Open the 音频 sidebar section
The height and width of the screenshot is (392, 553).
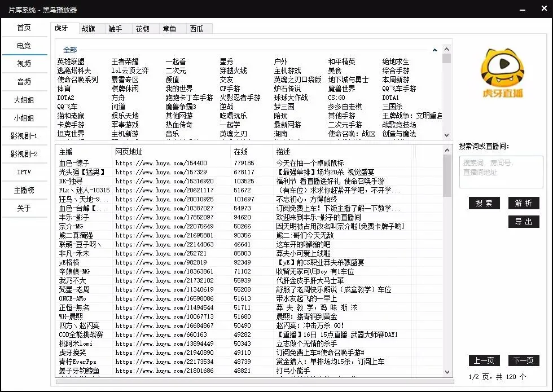point(24,82)
